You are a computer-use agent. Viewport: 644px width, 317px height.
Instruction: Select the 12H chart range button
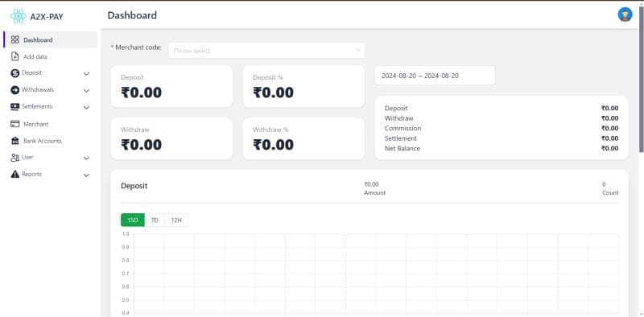[x=176, y=220]
